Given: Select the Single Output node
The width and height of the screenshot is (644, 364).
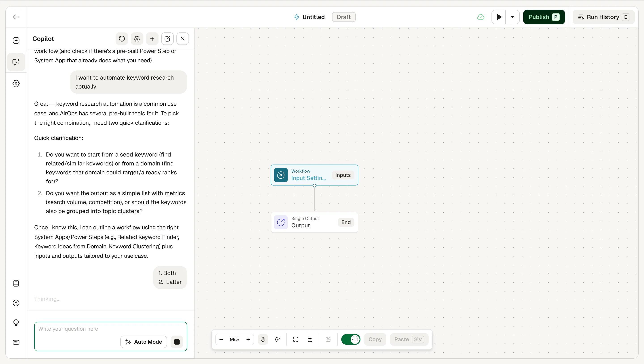Looking at the screenshot, I should pyautogui.click(x=314, y=222).
